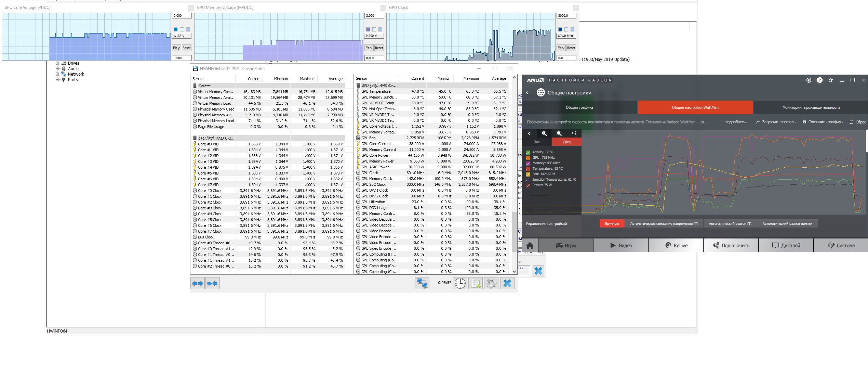Click the expand sensor columns arrows button
The width and height of the screenshot is (868, 376).
click(x=198, y=283)
